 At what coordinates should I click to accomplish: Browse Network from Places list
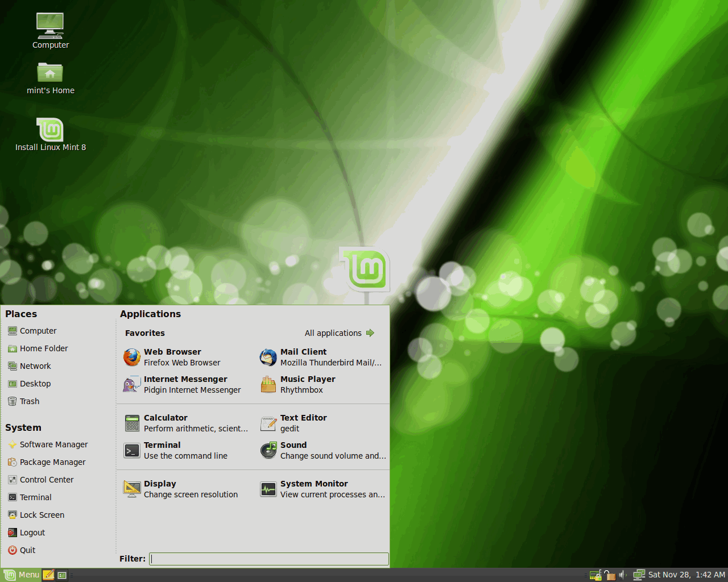click(x=30, y=366)
